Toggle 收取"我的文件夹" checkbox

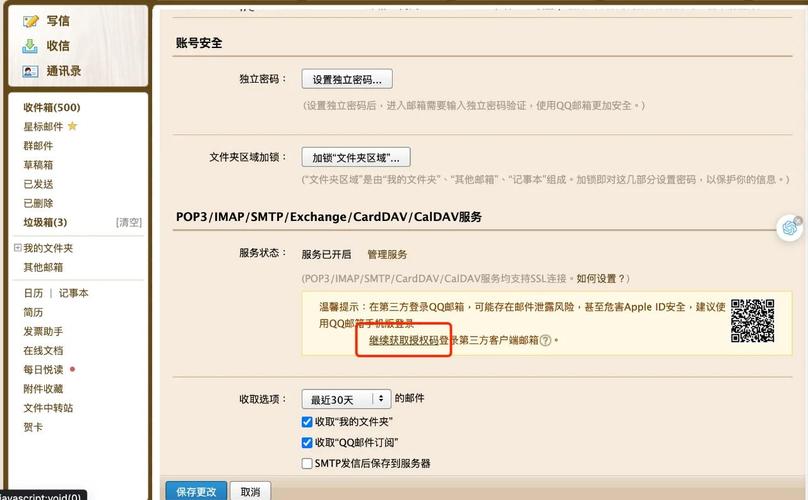click(x=307, y=422)
